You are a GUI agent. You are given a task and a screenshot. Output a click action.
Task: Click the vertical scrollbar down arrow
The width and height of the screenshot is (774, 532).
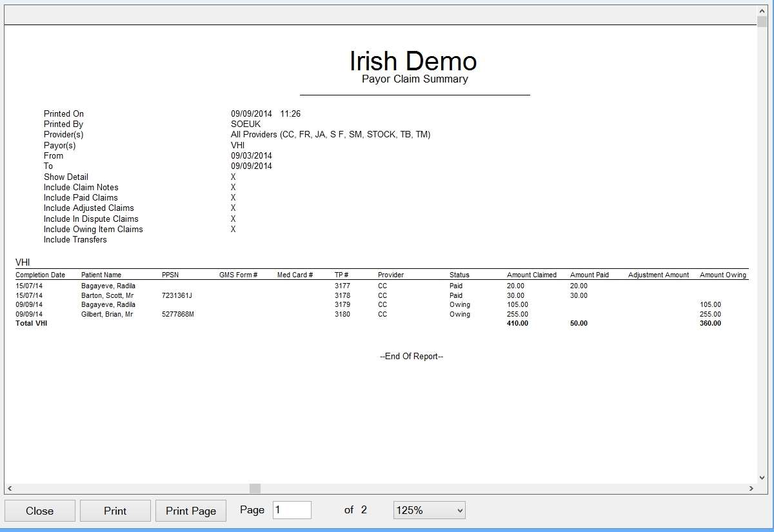click(x=762, y=478)
